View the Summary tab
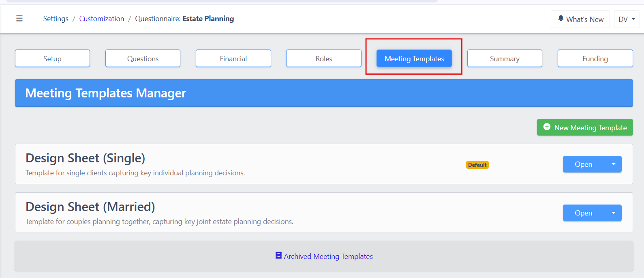This screenshot has width=644, height=278. pyautogui.click(x=504, y=58)
